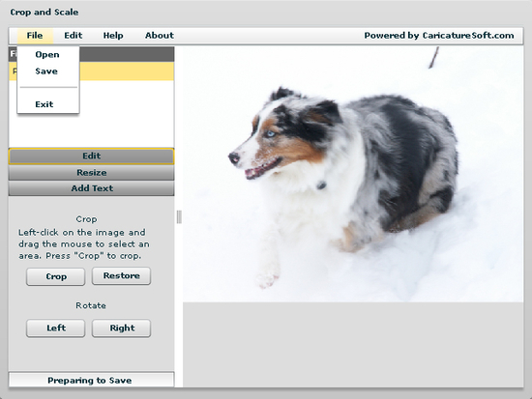
Task: Rotate image with Left button
Action: tap(56, 328)
